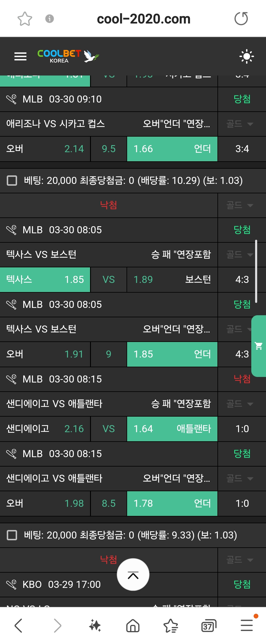The height and width of the screenshot is (644, 266).
Task: Tap the cool-2020.com address bar
Action: click(x=144, y=19)
